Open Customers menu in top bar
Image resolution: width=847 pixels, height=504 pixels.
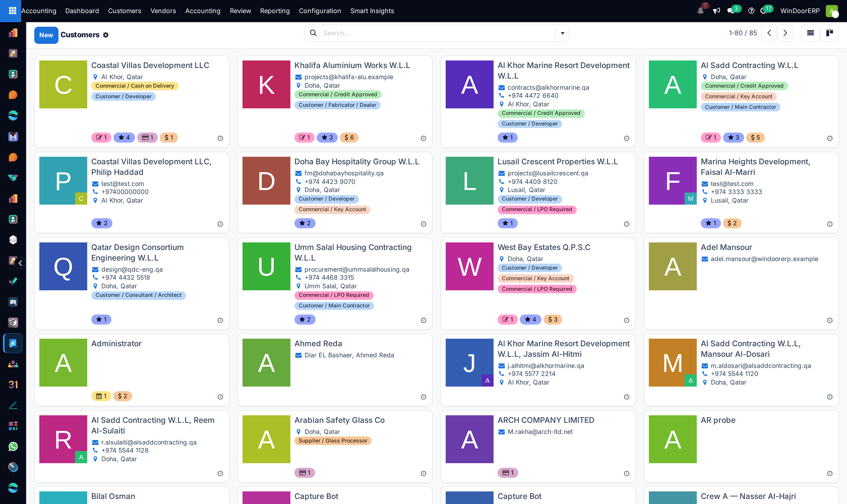point(124,11)
